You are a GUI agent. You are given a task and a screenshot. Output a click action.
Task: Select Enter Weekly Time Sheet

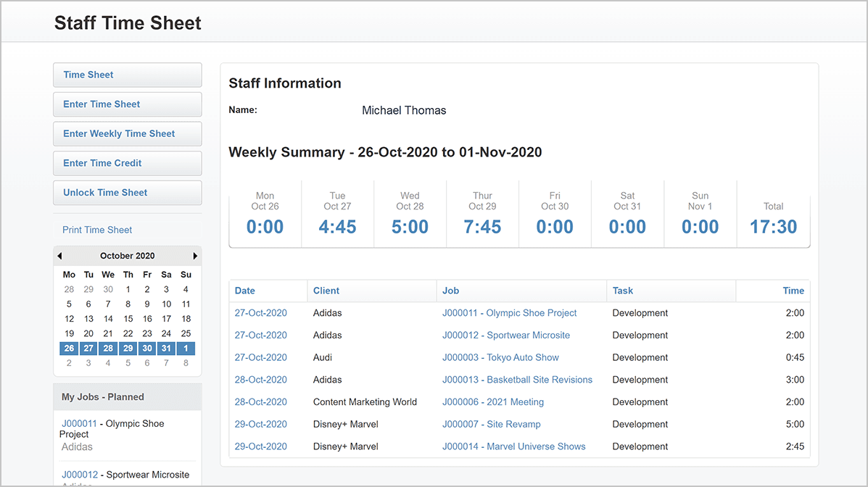128,134
